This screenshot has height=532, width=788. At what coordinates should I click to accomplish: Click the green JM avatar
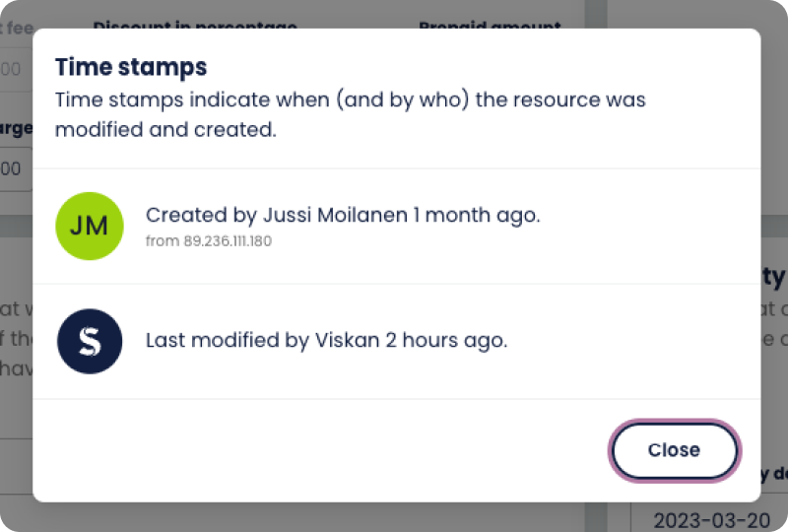[x=90, y=226]
